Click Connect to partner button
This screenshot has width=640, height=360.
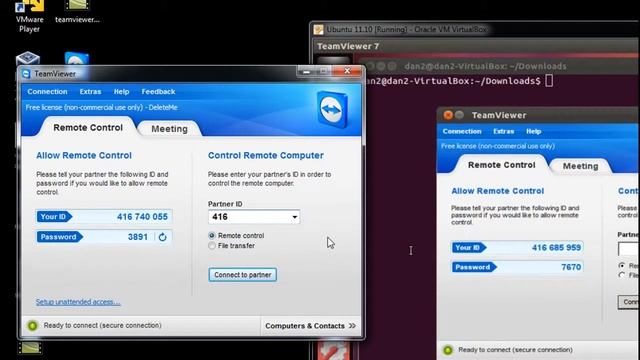(242, 275)
